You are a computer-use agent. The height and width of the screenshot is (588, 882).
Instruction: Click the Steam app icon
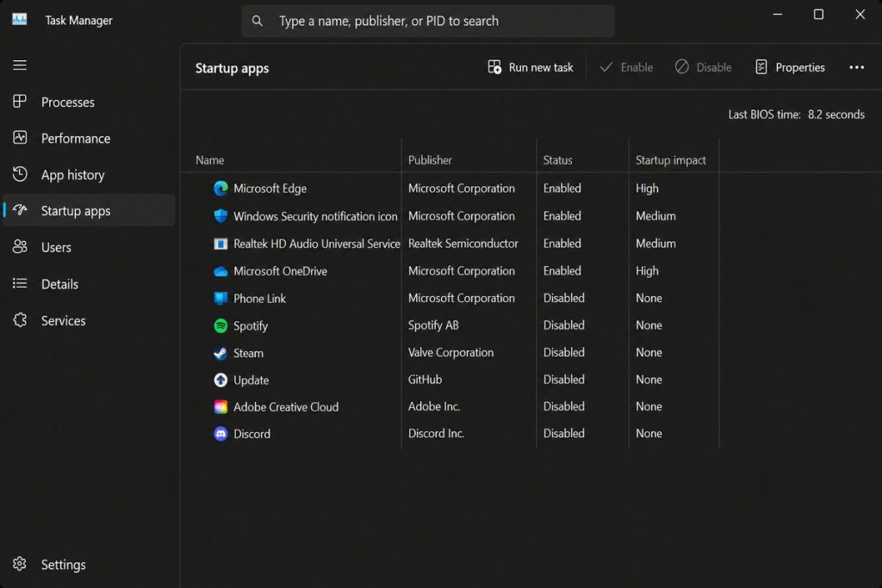click(220, 353)
